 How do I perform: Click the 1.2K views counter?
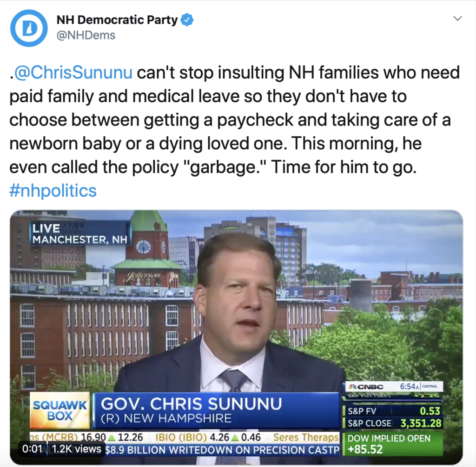pos(76,449)
